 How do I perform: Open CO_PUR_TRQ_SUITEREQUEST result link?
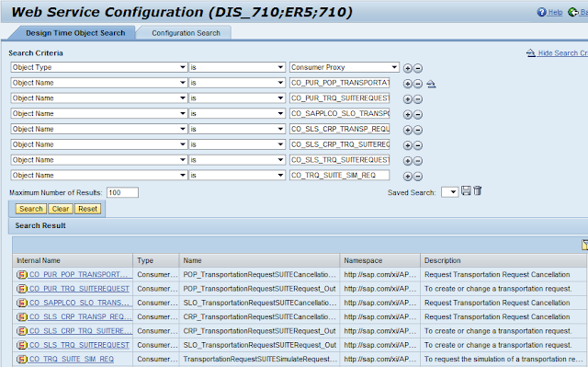[x=79, y=289]
